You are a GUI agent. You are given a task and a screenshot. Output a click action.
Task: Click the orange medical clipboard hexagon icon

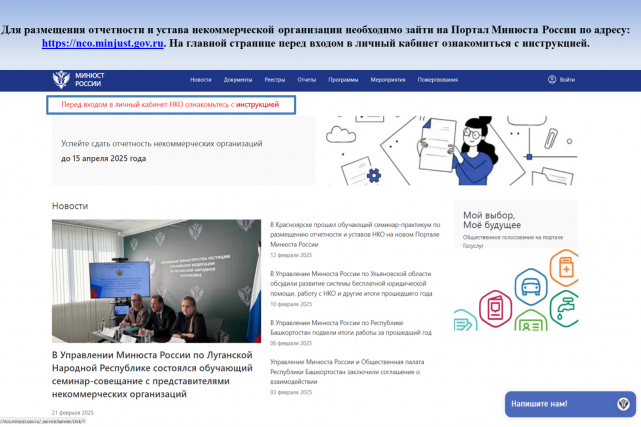(565, 268)
